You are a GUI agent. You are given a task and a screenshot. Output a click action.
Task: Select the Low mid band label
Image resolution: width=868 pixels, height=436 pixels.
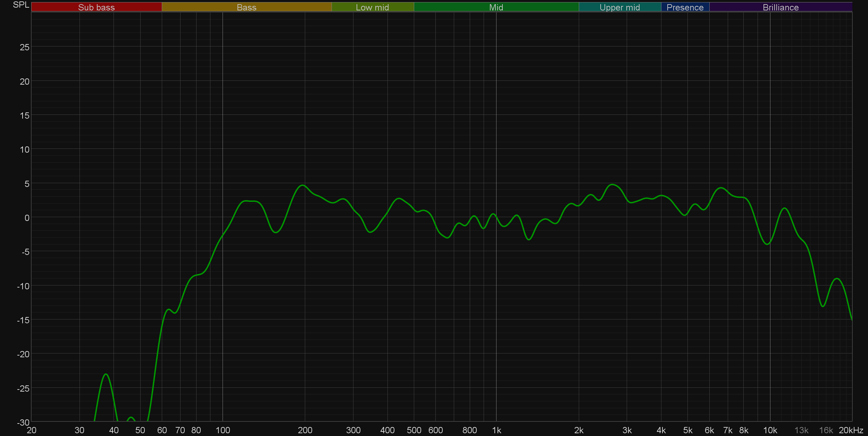[372, 7]
